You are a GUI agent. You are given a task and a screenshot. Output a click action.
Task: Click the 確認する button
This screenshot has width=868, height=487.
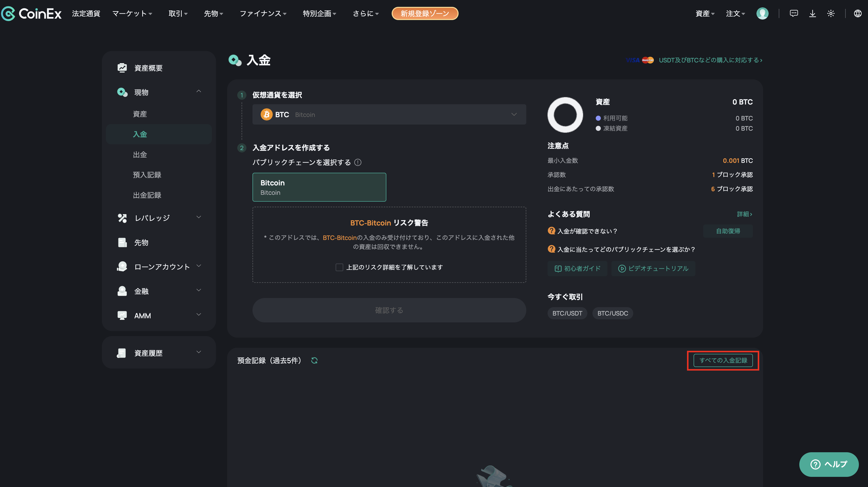(389, 310)
